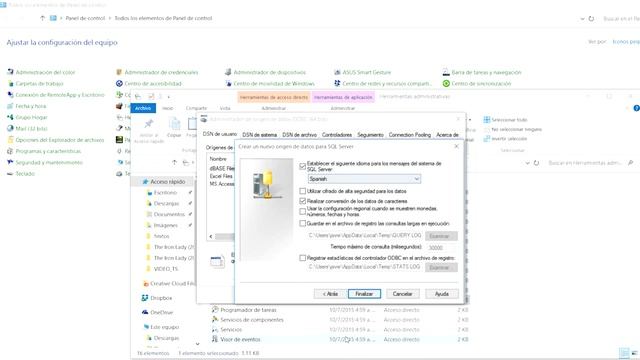
Task: Open Centro de accesibilidad icon
Action: click(x=119, y=84)
